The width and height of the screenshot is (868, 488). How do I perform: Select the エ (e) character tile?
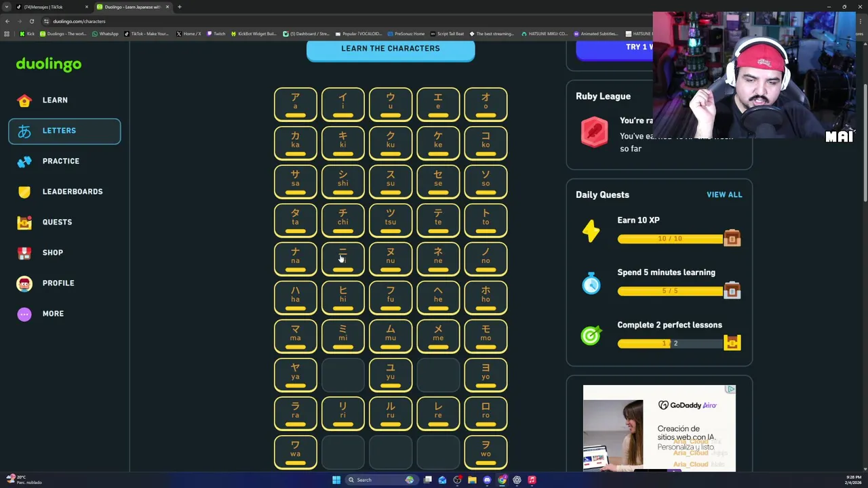438,104
